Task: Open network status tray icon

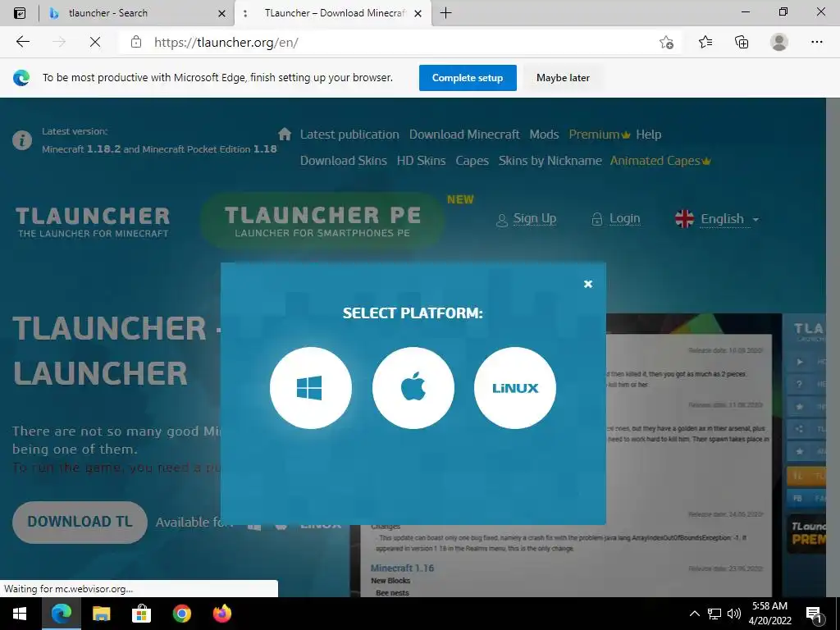Action: click(x=714, y=614)
